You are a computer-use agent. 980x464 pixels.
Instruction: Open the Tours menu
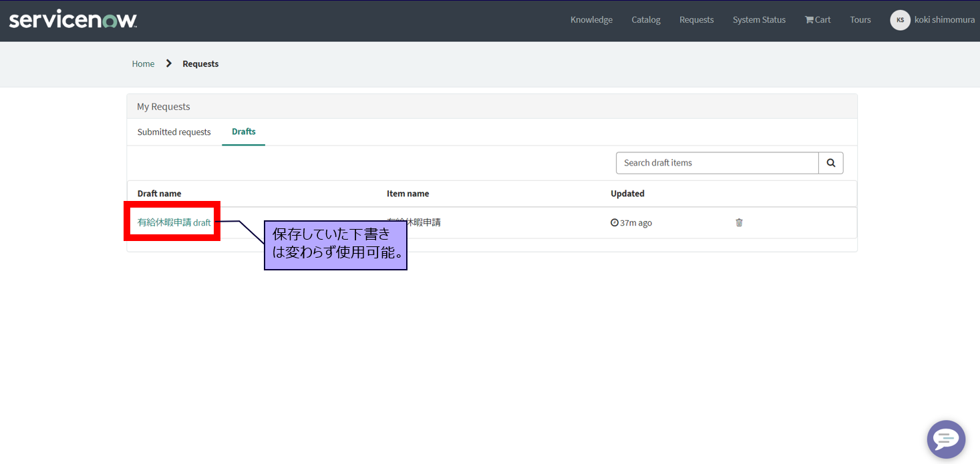(x=860, y=20)
